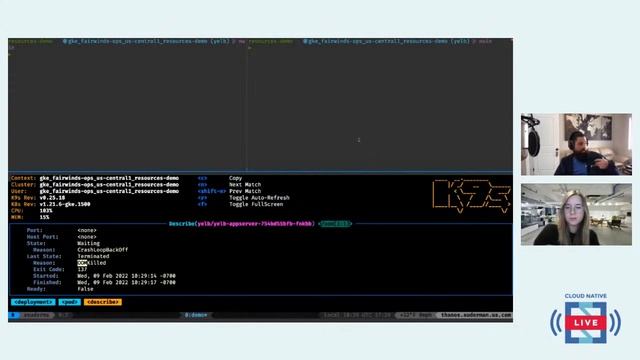640x360 pixels.
Task: Click the Started timestamp 10:29:14
Action: pyautogui.click(x=127, y=276)
